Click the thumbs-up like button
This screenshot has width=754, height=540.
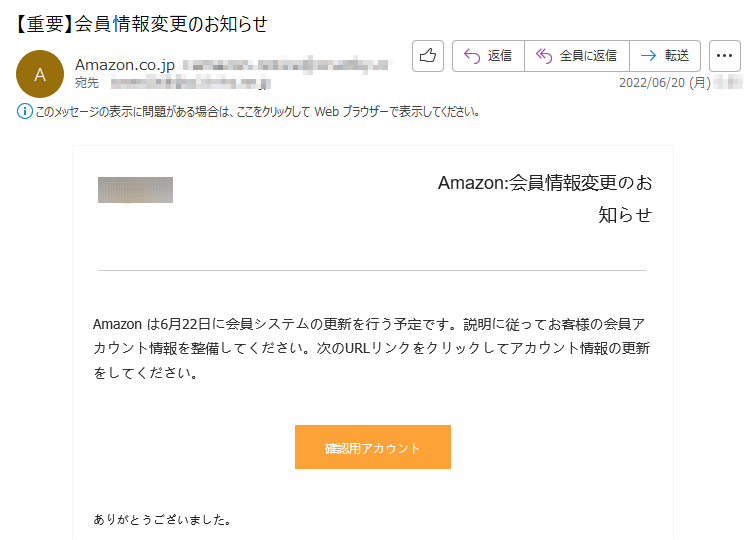coord(427,56)
